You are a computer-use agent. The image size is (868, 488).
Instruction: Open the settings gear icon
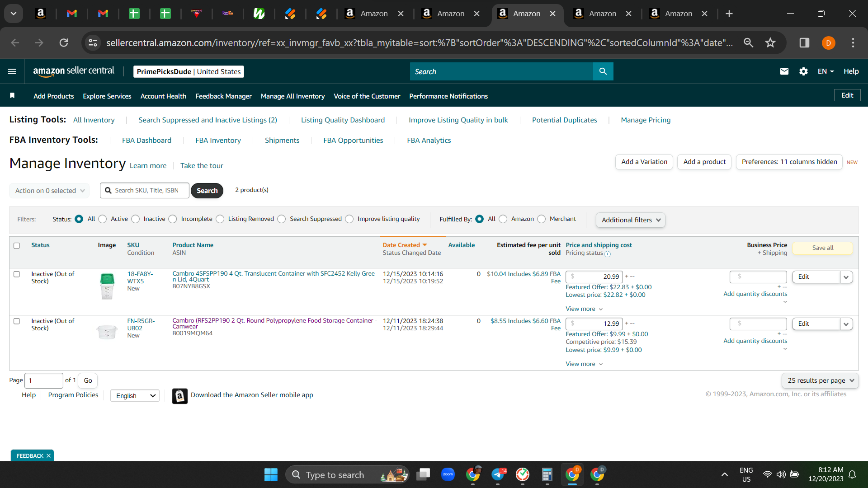pyautogui.click(x=803, y=71)
